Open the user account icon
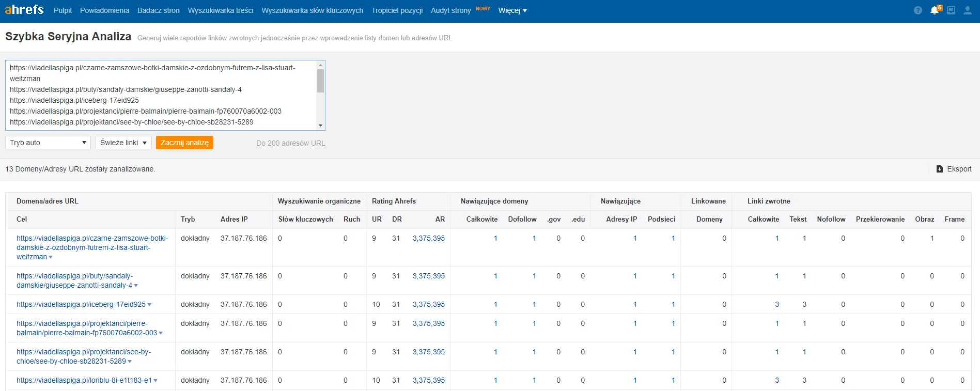This screenshot has width=980, height=391. pyautogui.click(x=968, y=10)
